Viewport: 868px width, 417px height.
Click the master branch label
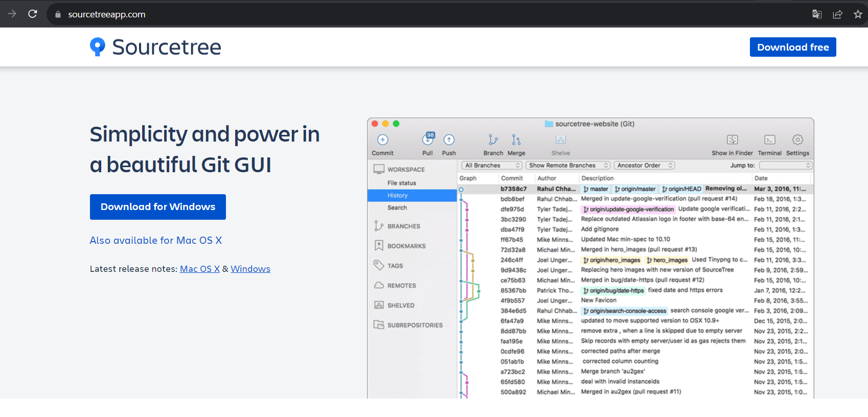click(x=596, y=189)
